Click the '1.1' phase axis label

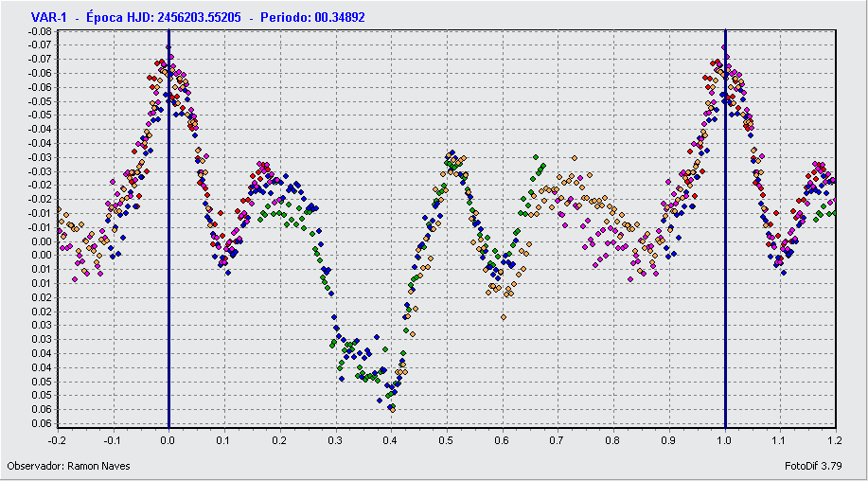coord(779,440)
